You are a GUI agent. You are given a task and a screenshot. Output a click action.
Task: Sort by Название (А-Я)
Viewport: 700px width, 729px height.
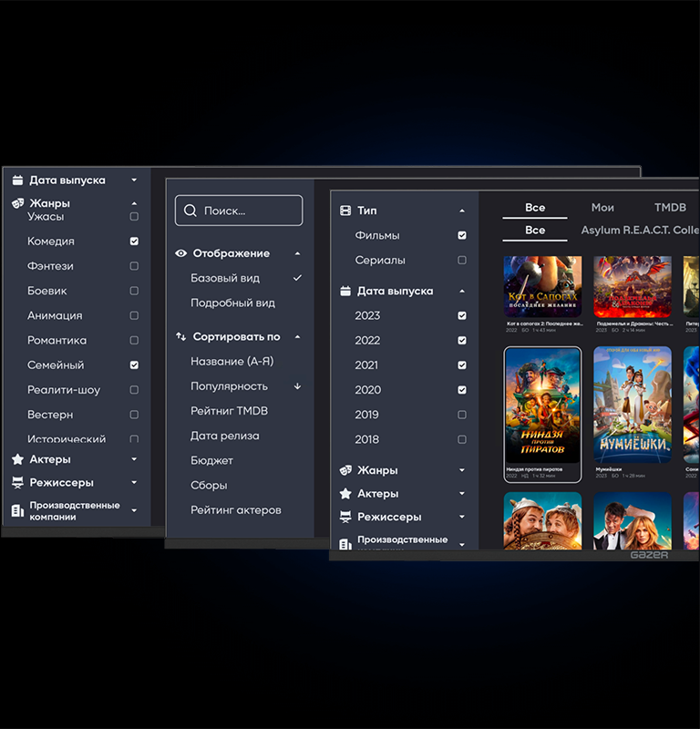[232, 361]
